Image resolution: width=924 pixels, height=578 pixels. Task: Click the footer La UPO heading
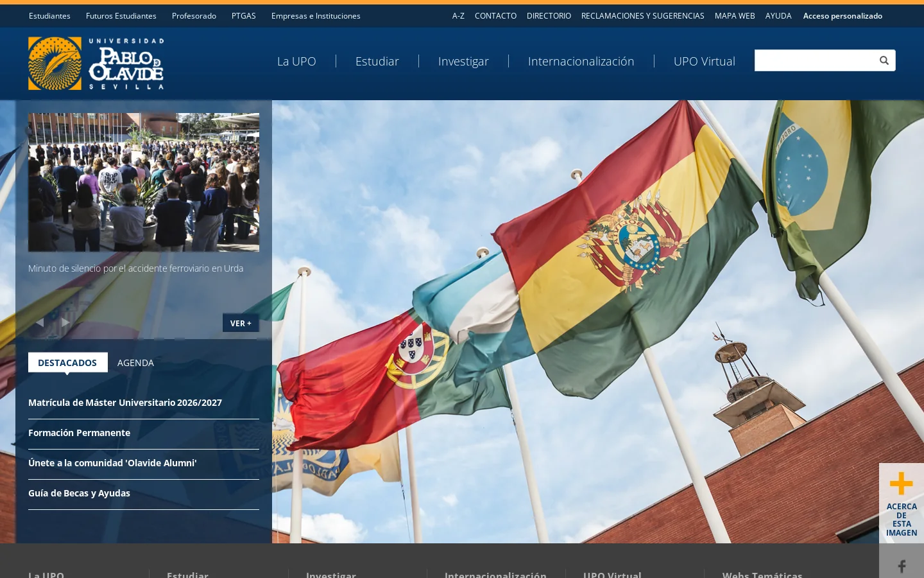pyautogui.click(x=46, y=574)
